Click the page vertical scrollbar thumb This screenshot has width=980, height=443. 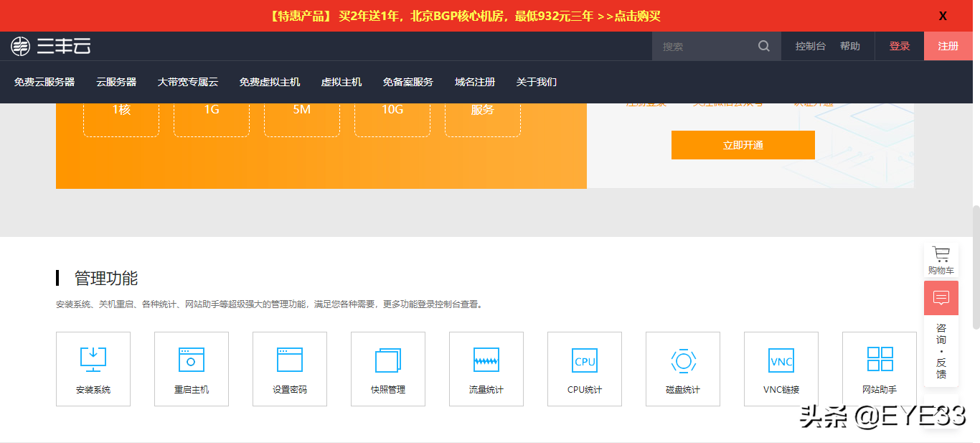(x=976, y=268)
